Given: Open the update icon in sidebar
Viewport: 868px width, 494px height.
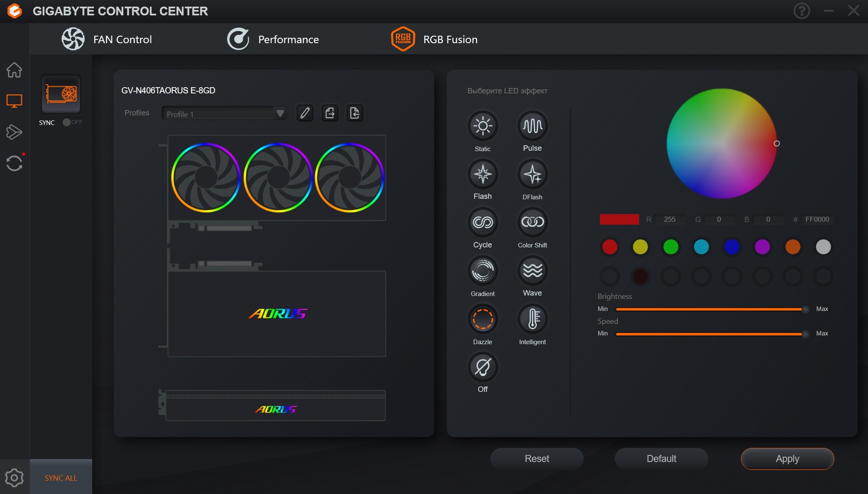Looking at the screenshot, I should (14, 163).
